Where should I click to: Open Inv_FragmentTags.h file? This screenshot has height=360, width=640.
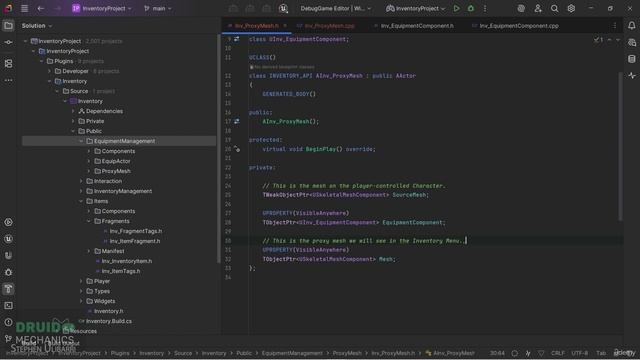point(136,231)
